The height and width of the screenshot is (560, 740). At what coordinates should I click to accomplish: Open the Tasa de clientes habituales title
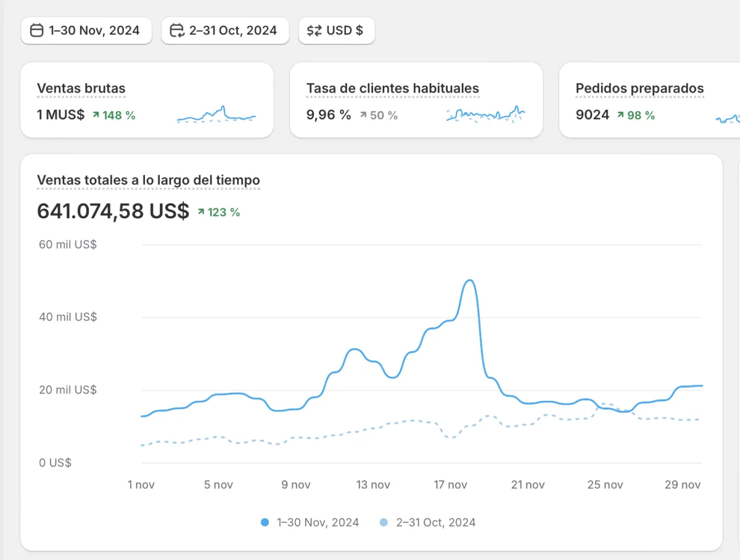pos(393,89)
